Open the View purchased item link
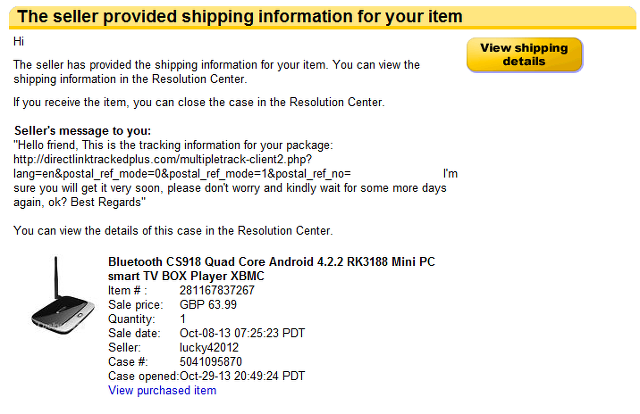Image resolution: width=640 pixels, height=414 pixels. (162, 390)
